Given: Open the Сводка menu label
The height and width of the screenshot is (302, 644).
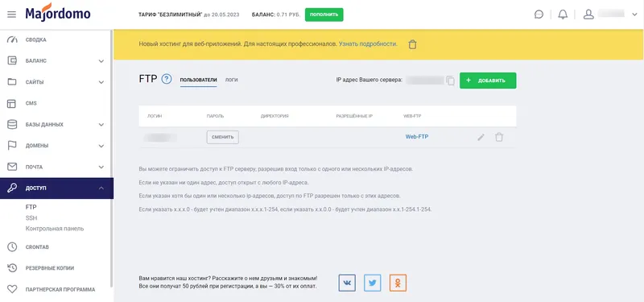Looking at the screenshot, I should tap(36, 39).
